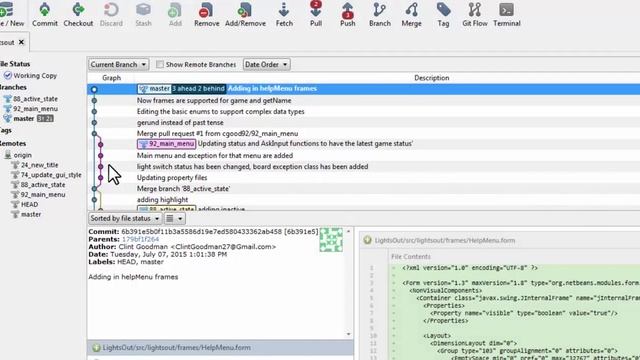Select commit 'Editing the basic enums'
The height and width of the screenshot is (360, 640).
(363, 111)
